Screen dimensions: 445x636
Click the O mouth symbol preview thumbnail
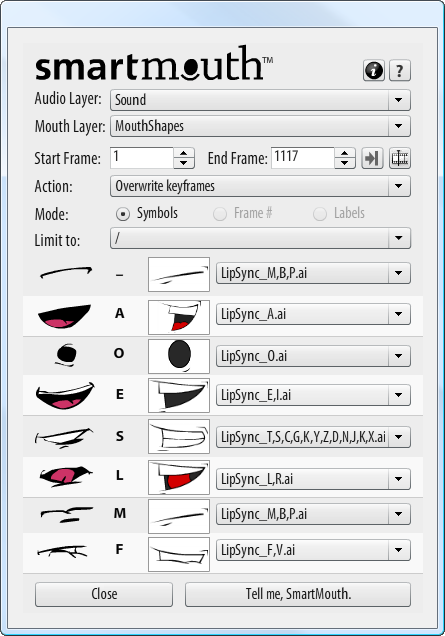pyautogui.click(x=179, y=356)
